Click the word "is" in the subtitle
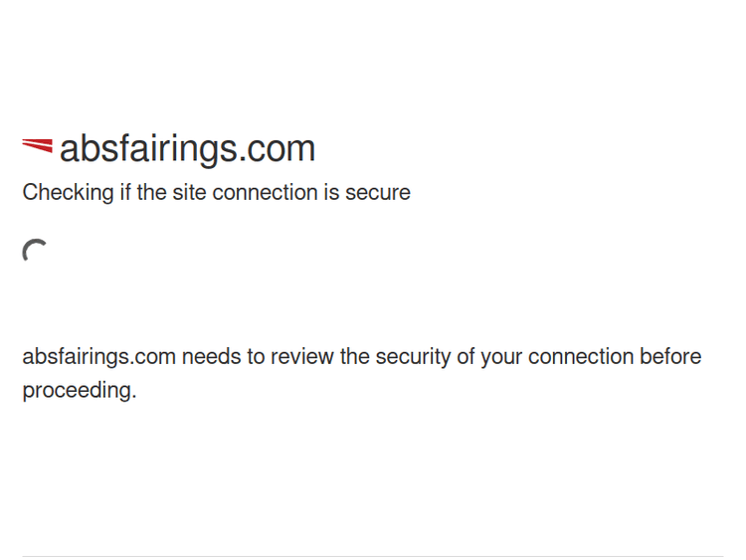This screenshot has height=560, width=746. (x=331, y=193)
